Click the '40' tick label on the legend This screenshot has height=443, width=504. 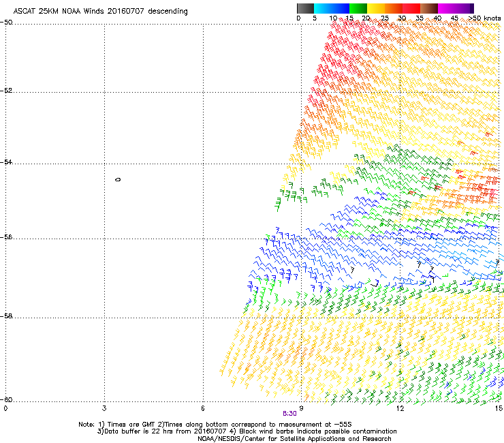pyautogui.click(x=437, y=18)
